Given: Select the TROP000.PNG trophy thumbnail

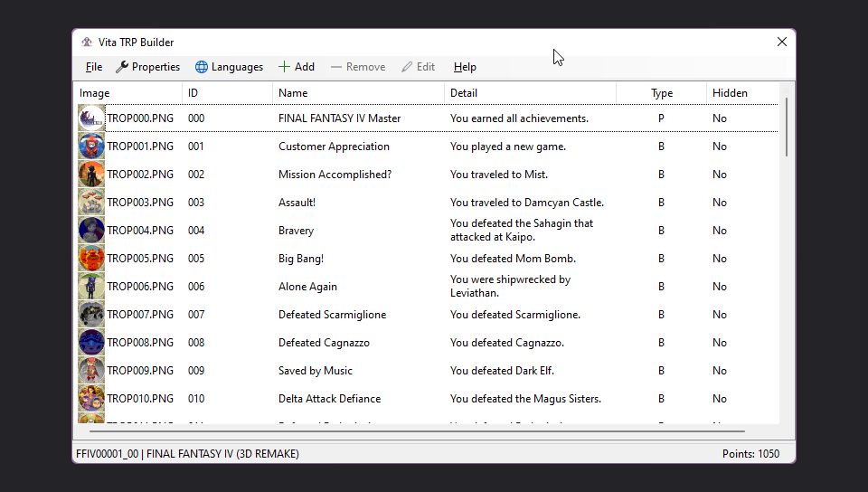Looking at the screenshot, I should pyautogui.click(x=91, y=118).
